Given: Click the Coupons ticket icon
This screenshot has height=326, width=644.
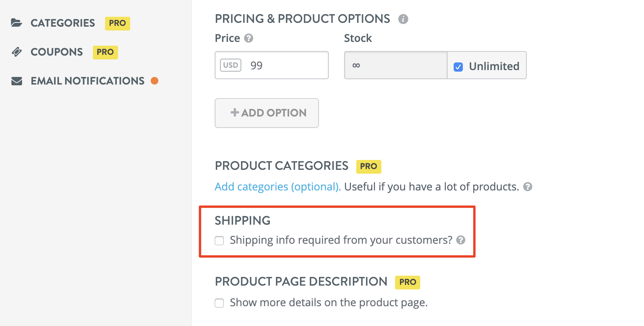Looking at the screenshot, I should pos(17,52).
